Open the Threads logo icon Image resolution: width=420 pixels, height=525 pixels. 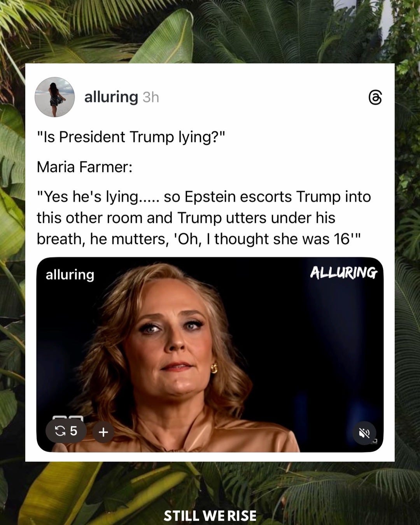pyautogui.click(x=375, y=98)
